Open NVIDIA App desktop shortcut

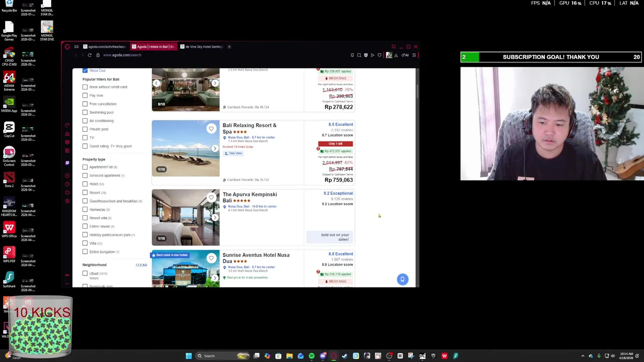[x=9, y=104]
